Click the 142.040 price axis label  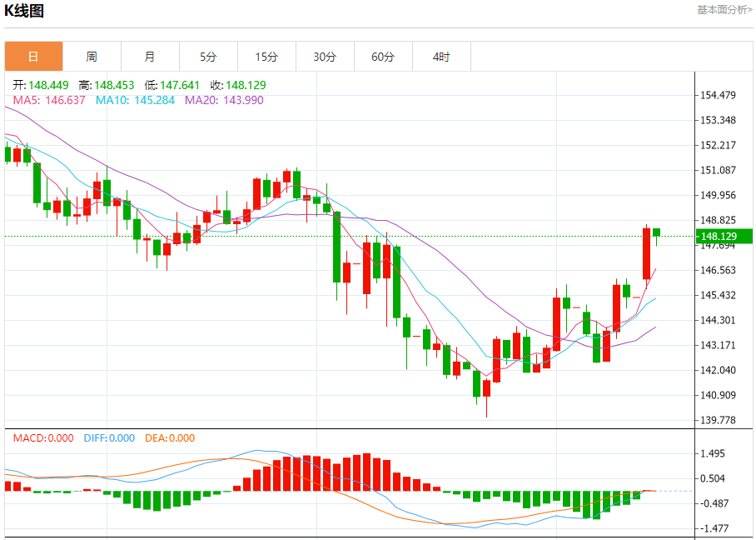[x=719, y=370]
